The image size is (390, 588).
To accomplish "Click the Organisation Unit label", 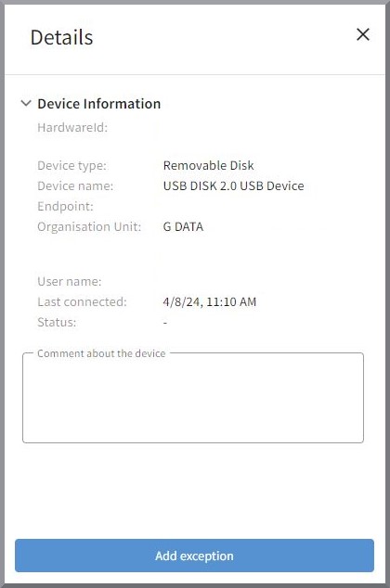I will pos(89,226).
